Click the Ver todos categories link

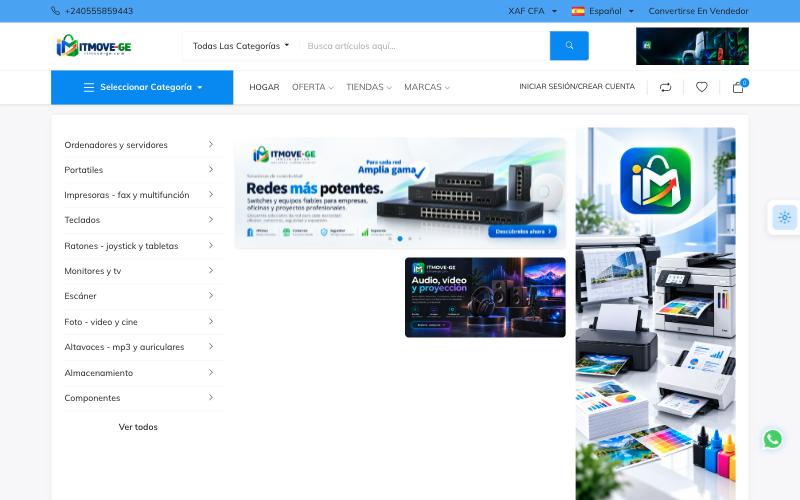pos(138,427)
